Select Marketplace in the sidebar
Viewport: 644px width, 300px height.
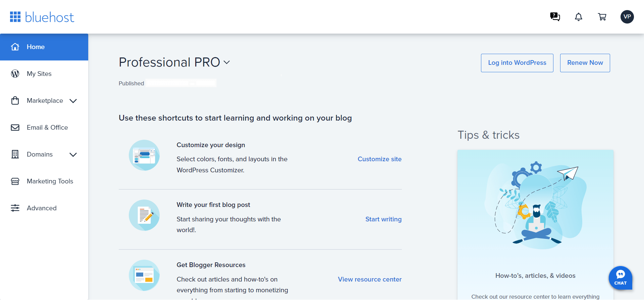[44, 101]
